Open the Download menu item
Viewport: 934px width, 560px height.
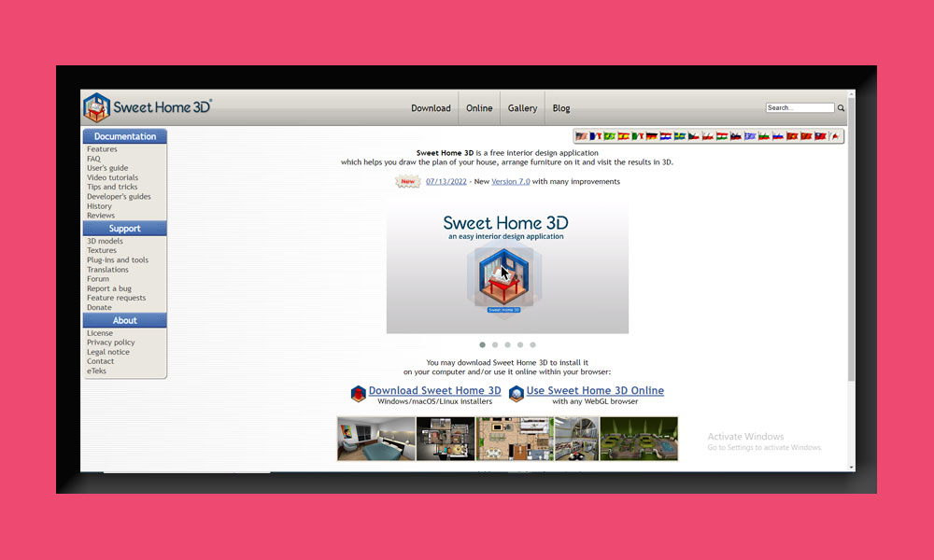431,108
